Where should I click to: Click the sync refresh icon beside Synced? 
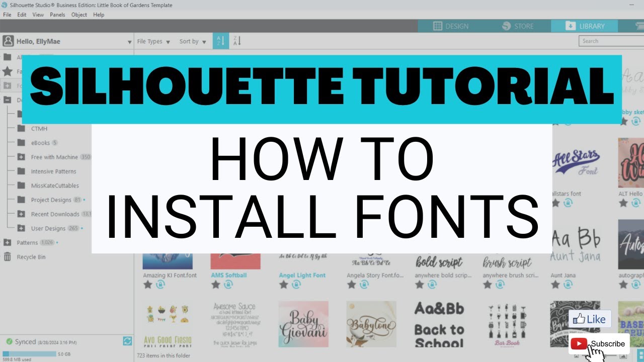pos(127,341)
